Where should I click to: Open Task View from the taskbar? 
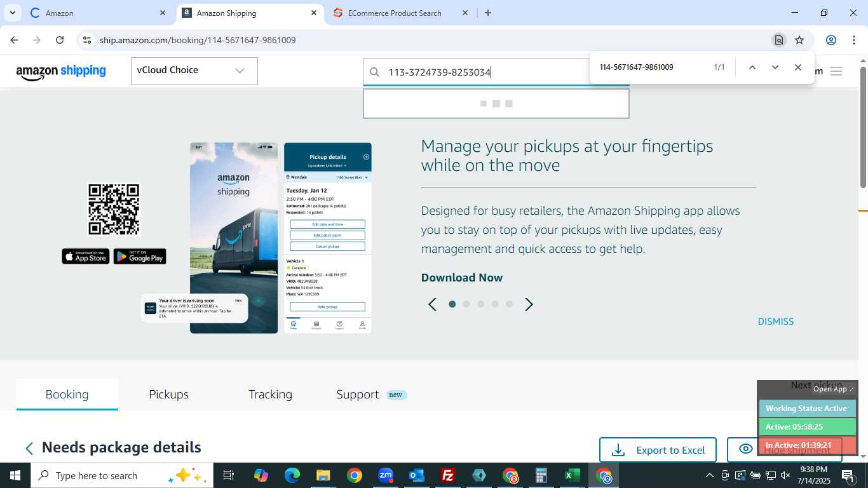coord(229,475)
